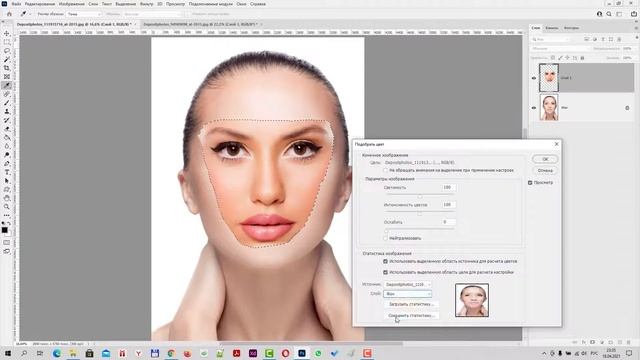Click the Интенсивность цветов slider handle
Viewport: 640px width, 360px height.
420,214
